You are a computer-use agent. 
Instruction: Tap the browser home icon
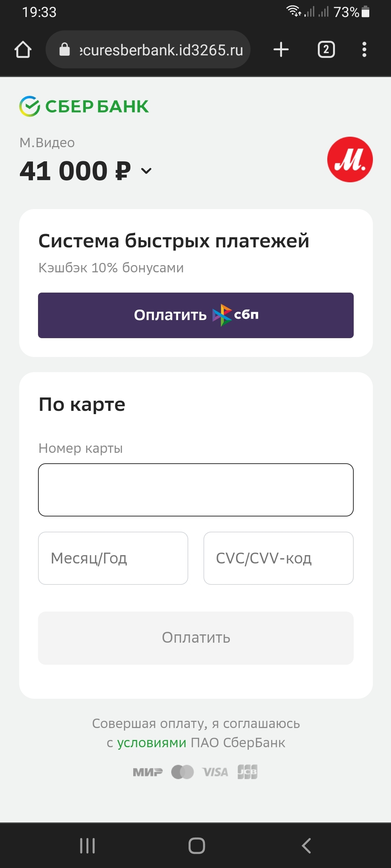(x=23, y=50)
